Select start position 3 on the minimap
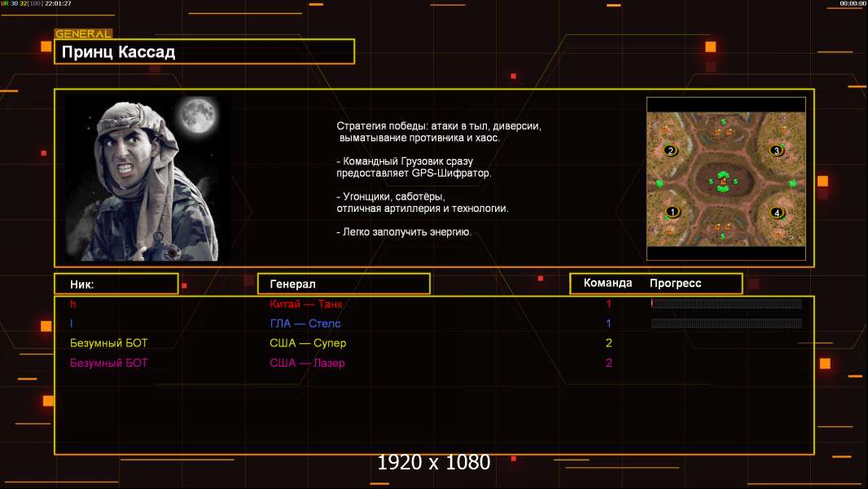 pyautogui.click(x=776, y=151)
